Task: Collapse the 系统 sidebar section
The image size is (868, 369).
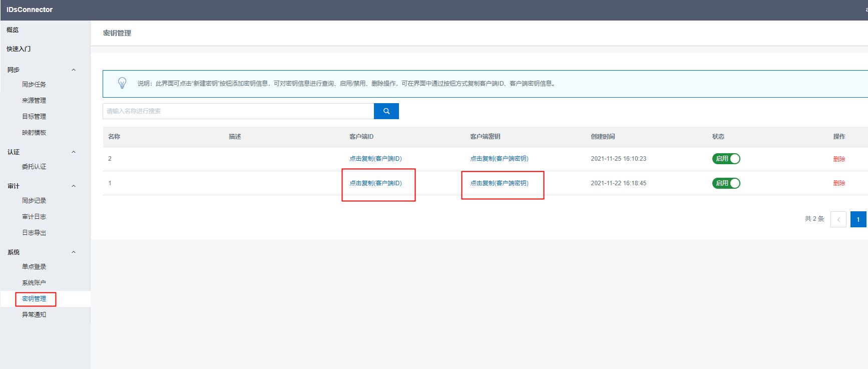Action: point(74,252)
